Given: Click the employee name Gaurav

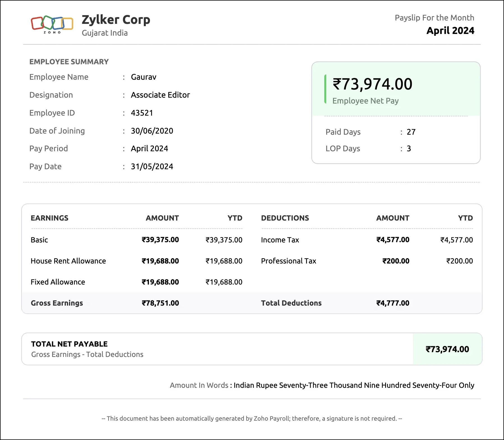Looking at the screenshot, I should pyautogui.click(x=143, y=77).
